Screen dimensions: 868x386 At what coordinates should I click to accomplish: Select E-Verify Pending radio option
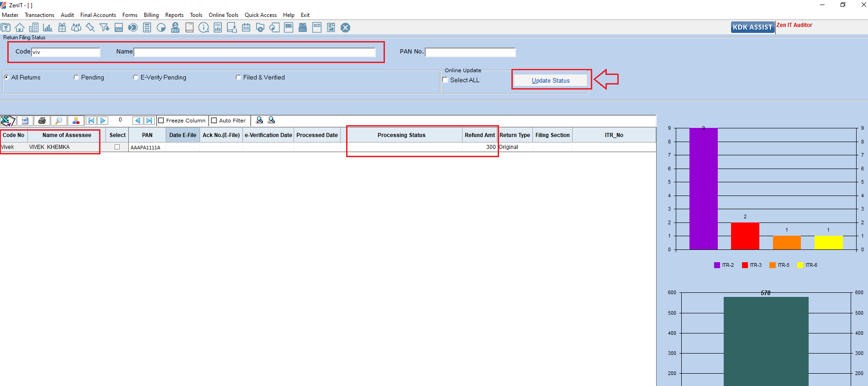point(136,77)
